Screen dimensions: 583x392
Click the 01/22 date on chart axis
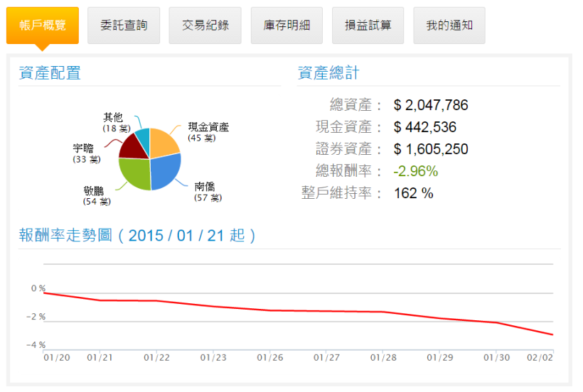(157, 358)
